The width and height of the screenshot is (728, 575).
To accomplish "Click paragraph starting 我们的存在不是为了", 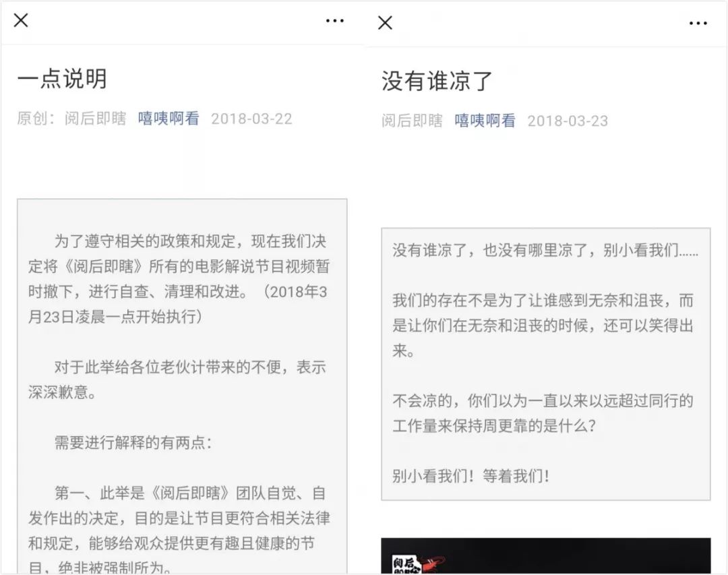I will [543, 326].
